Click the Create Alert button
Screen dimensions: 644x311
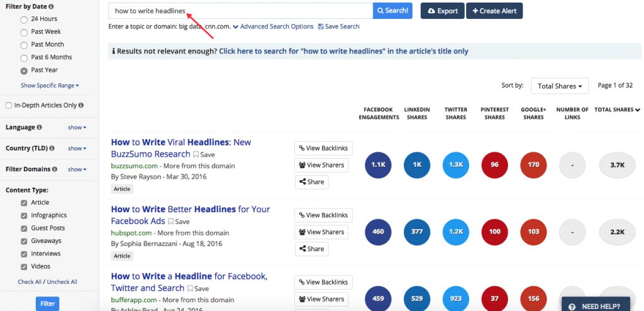pyautogui.click(x=494, y=11)
